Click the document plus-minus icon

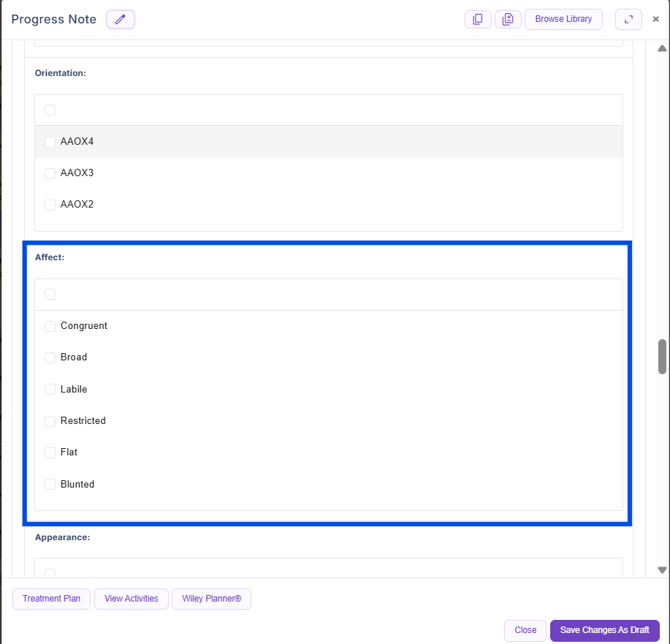pyautogui.click(x=508, y=20)
